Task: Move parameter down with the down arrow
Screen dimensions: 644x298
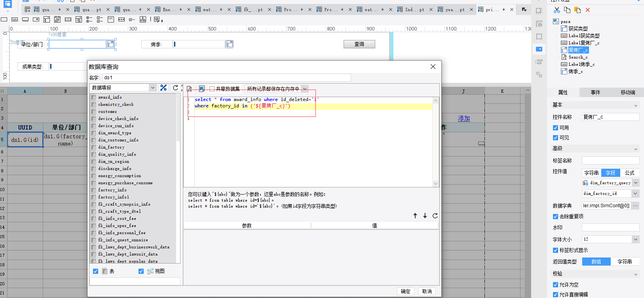Action: [425, 216]
